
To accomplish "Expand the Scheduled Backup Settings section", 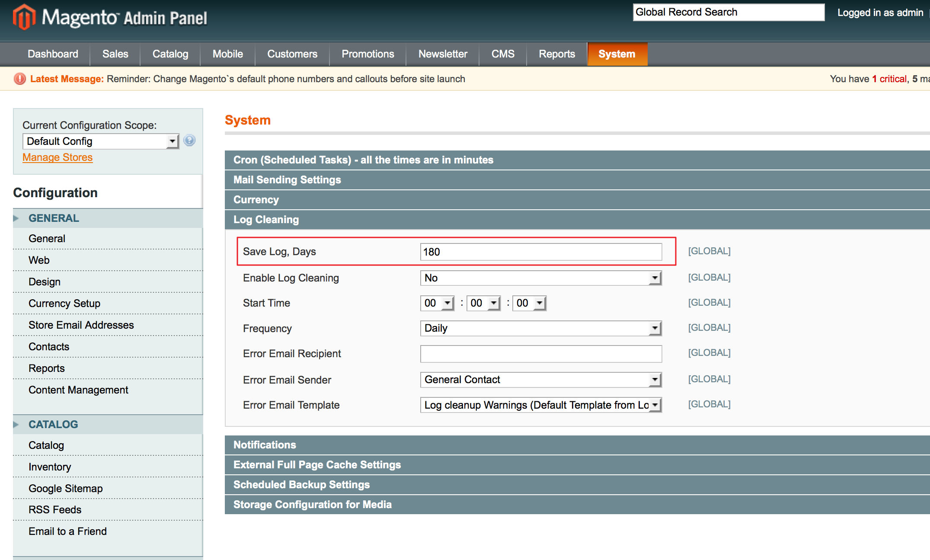I will point(301,484).
